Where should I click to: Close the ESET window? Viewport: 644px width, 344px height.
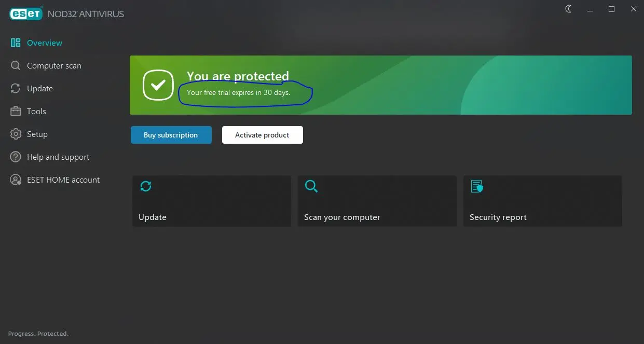point(633,9)
